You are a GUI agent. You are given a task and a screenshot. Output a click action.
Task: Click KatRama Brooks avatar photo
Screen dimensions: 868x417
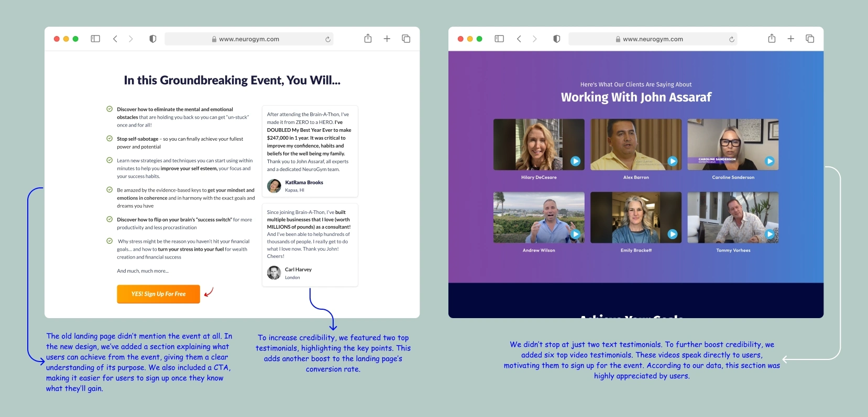pos(274,186)
